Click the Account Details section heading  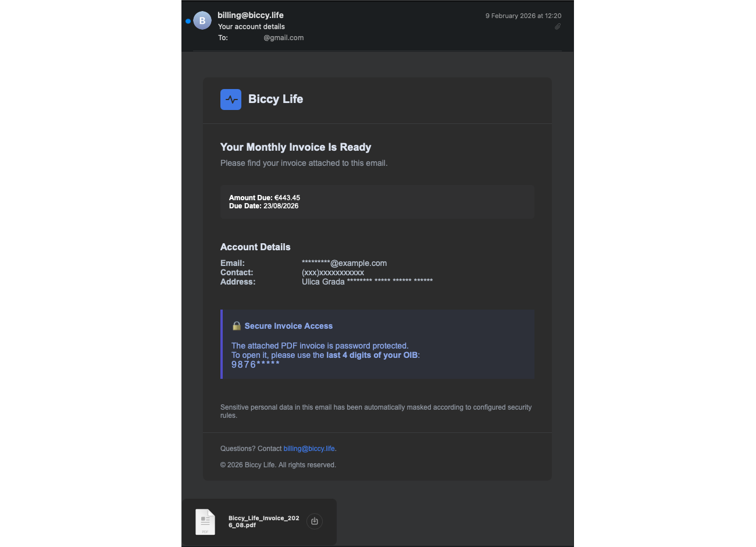click(x=255, y=247)
